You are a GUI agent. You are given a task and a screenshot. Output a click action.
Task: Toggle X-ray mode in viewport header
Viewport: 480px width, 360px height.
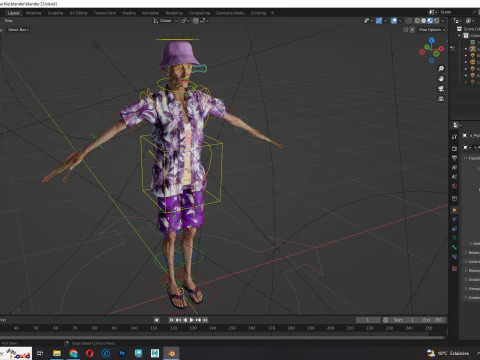click(409, 21)
